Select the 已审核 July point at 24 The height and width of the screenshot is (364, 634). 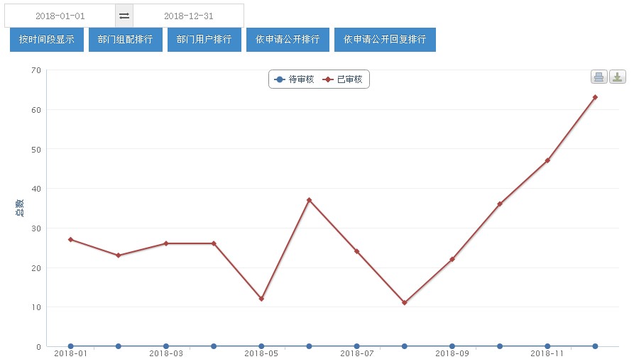356,251
